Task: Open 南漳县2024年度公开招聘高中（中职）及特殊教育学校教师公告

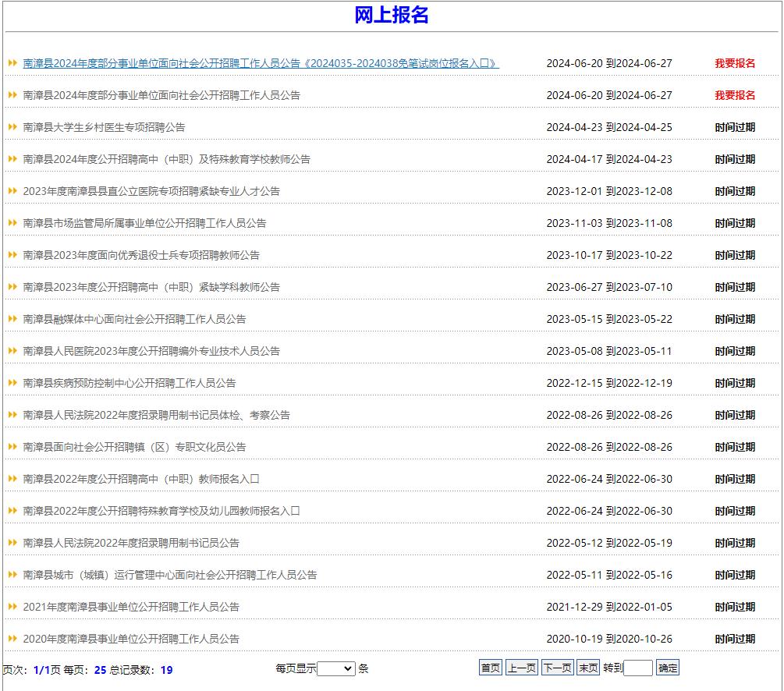Action: [x=166, y=160]
